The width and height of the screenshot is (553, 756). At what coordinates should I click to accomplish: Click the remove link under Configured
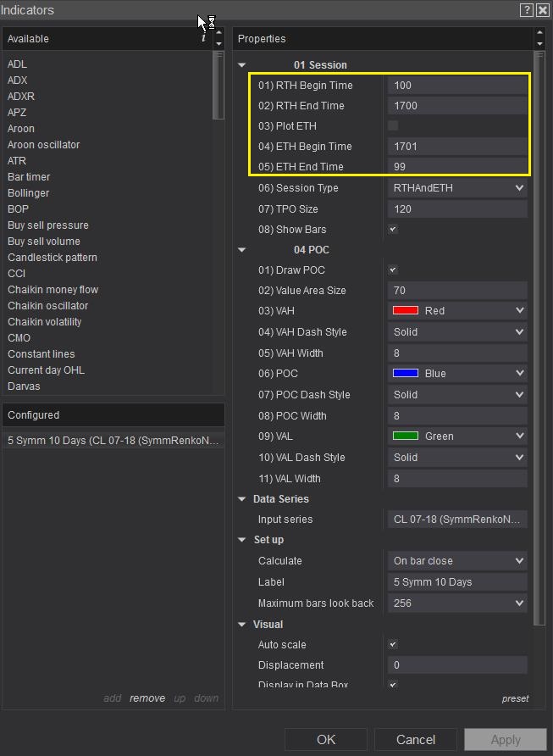147,698
